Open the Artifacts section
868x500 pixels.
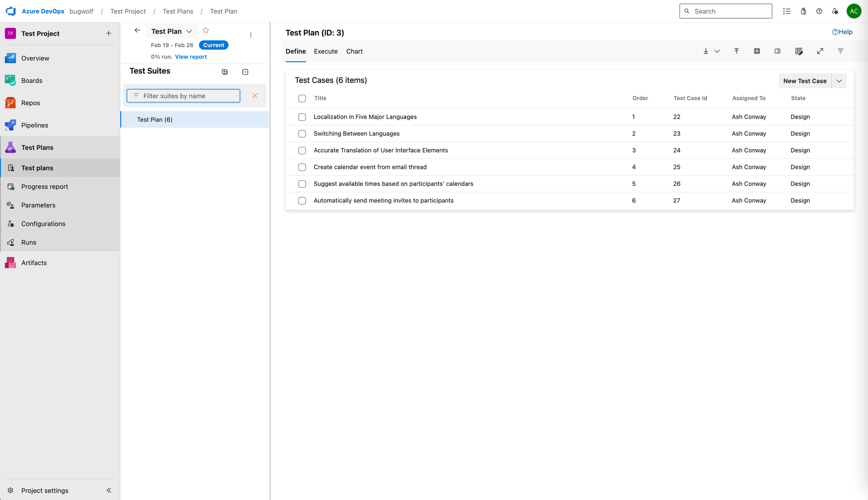(10, 262)
